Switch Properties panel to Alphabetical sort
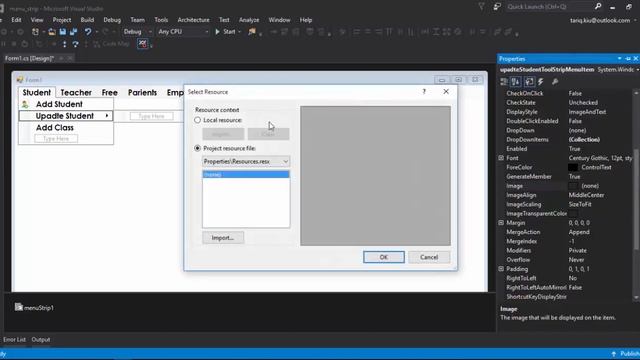This screenshot has width=640, height=360. pyautogui.click(x=516, y=82)
